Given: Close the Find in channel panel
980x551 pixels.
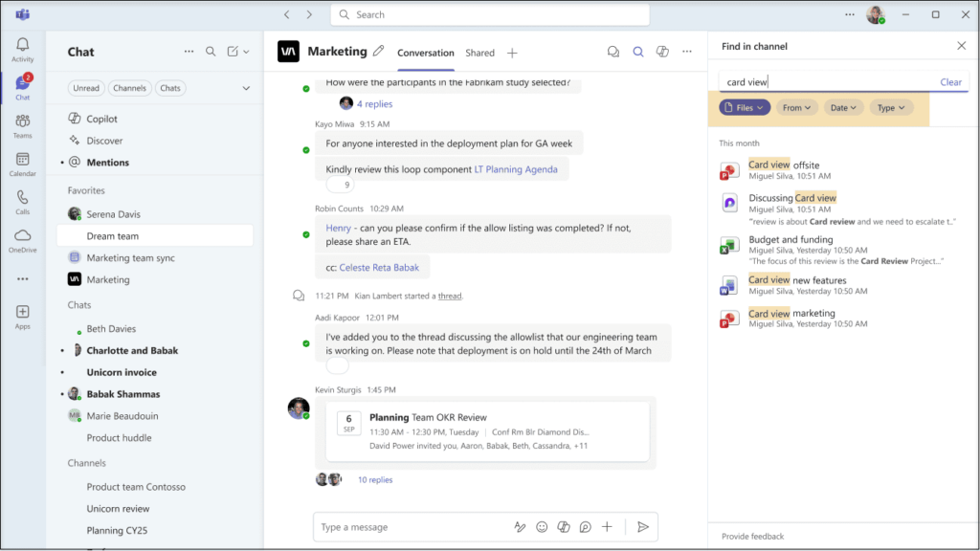Looking at the screenshot, I should tap(961, 46).
